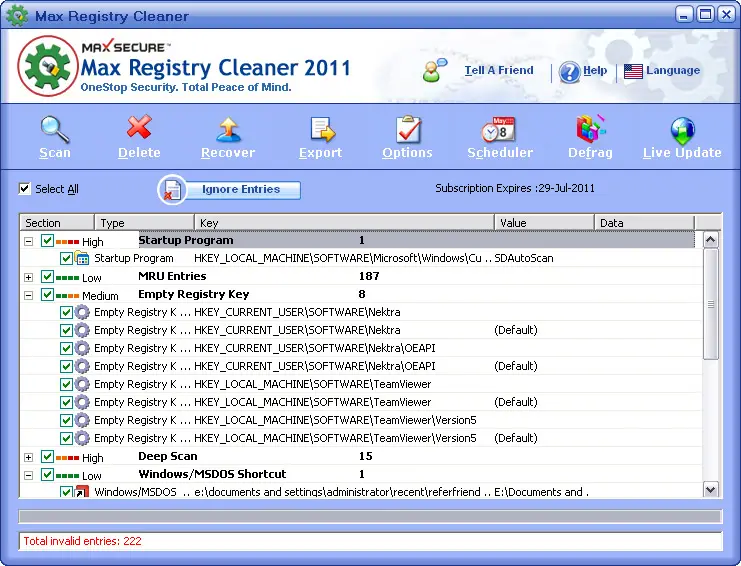Open Recover tool icon
Screen dimensions: 741x566
[229, 129]
